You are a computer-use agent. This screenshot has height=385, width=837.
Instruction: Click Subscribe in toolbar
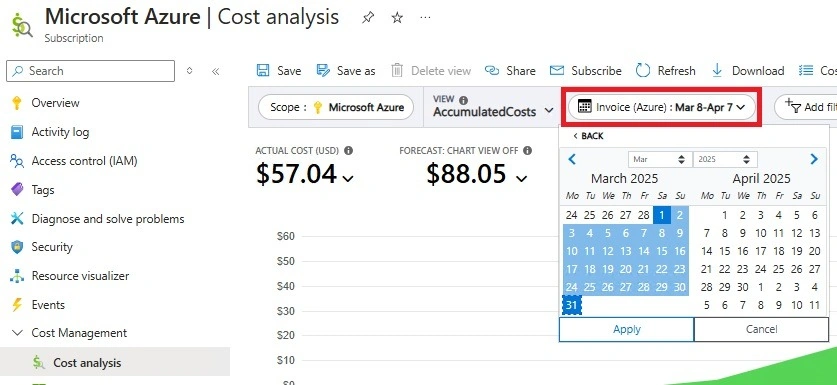tap(586, 70)
